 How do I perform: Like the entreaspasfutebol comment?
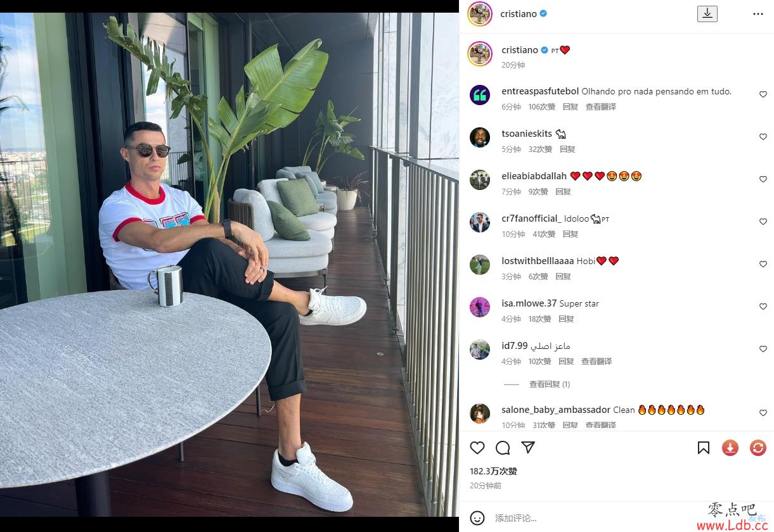point(763,94)
